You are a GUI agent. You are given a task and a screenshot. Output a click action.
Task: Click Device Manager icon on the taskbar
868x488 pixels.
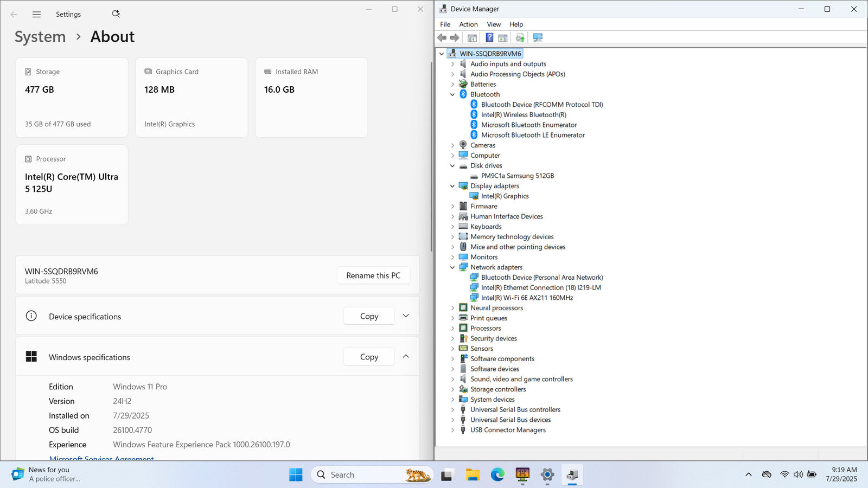pos(572,474)
